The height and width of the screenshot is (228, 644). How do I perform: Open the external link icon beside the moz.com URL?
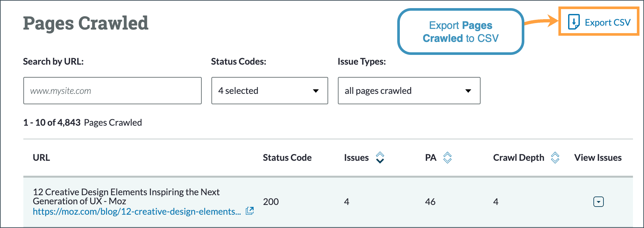pos(249,211)
